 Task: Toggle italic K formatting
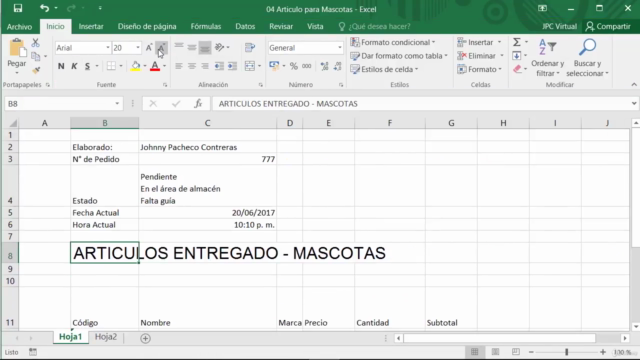[x=74, y=66]
